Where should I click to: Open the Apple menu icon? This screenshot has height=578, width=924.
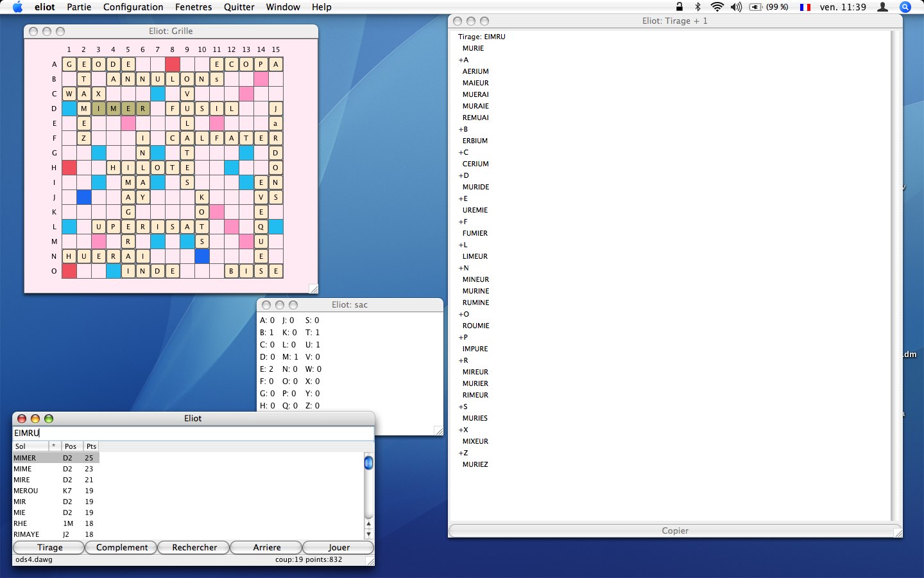click(x=17, y=7)
